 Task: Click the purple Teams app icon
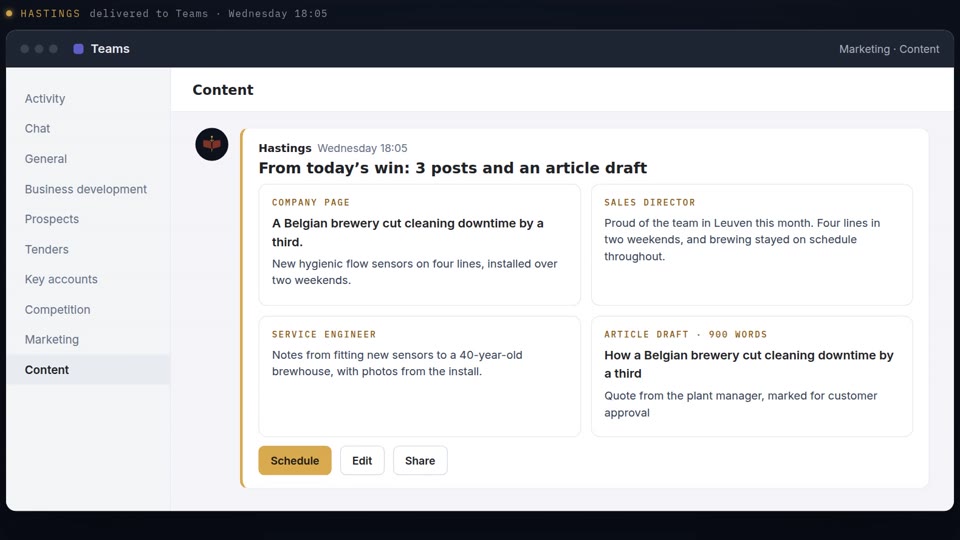point(78,49)
